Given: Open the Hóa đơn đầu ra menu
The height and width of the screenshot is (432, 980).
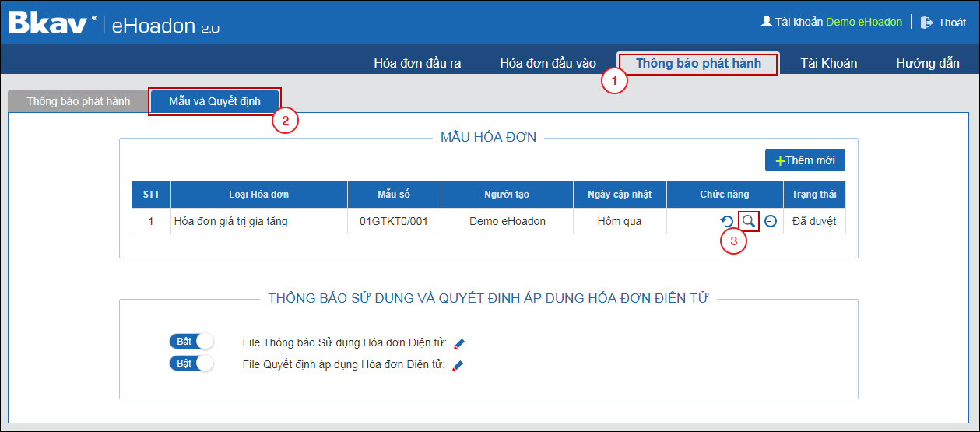Looking at the screenshot, I should click(417, 64).
